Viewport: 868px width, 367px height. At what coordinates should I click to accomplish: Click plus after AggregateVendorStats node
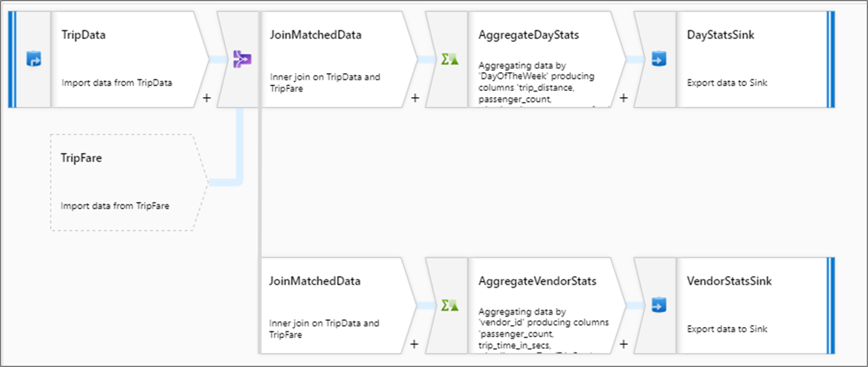(623, 345)
